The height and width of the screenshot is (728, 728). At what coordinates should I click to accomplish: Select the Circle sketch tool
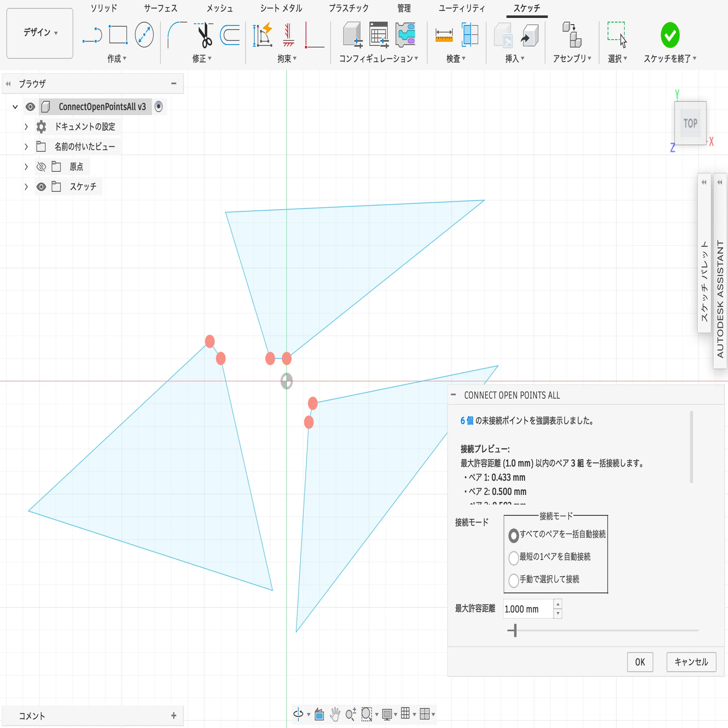point(144,35)
